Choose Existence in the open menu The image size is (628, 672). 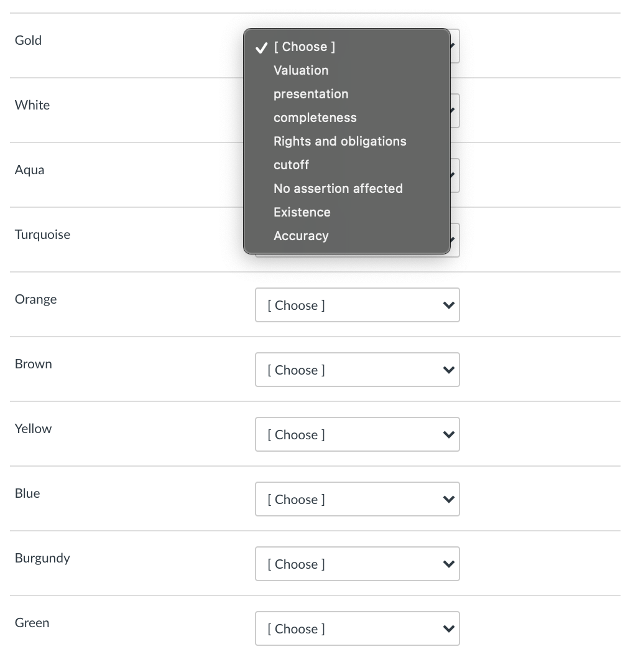[302, 212]
